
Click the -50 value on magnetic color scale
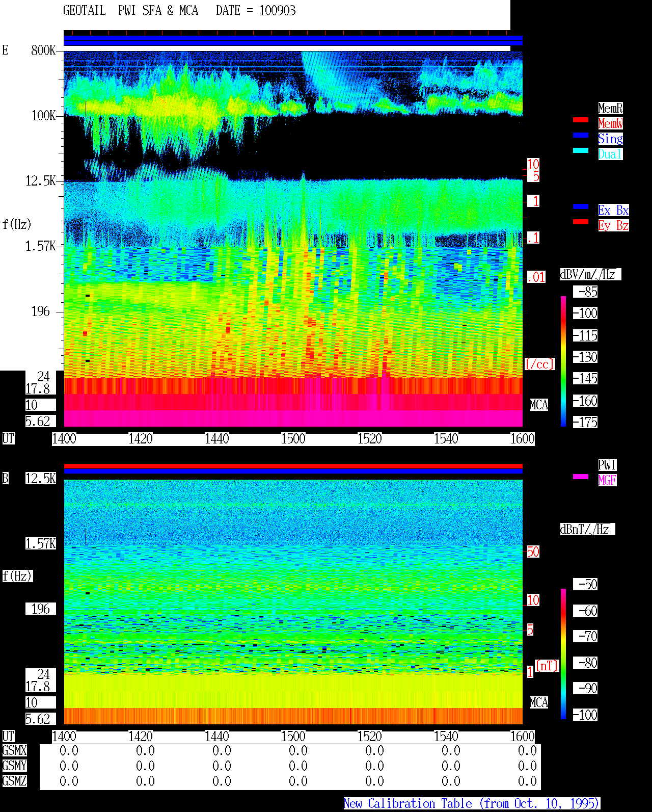(586, 585)
